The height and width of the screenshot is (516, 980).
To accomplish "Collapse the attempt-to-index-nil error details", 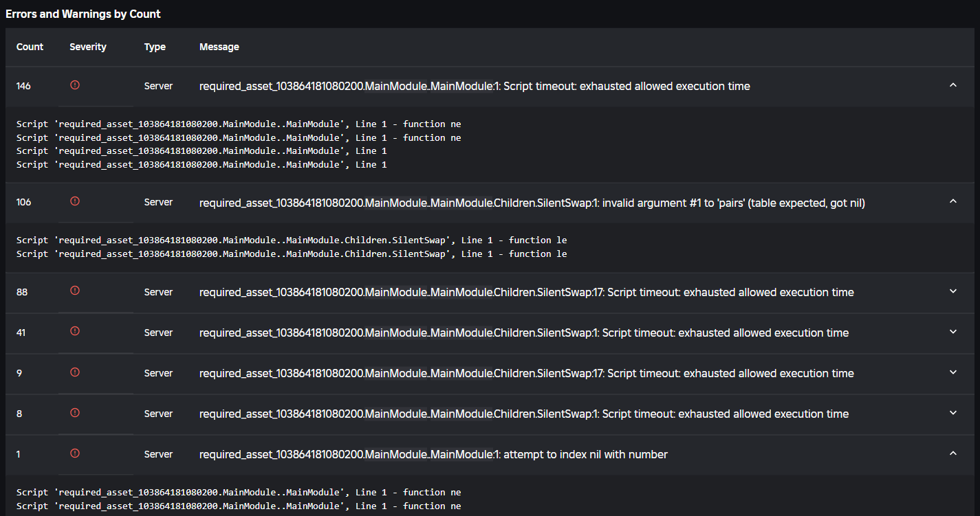I will pos(953,453).
